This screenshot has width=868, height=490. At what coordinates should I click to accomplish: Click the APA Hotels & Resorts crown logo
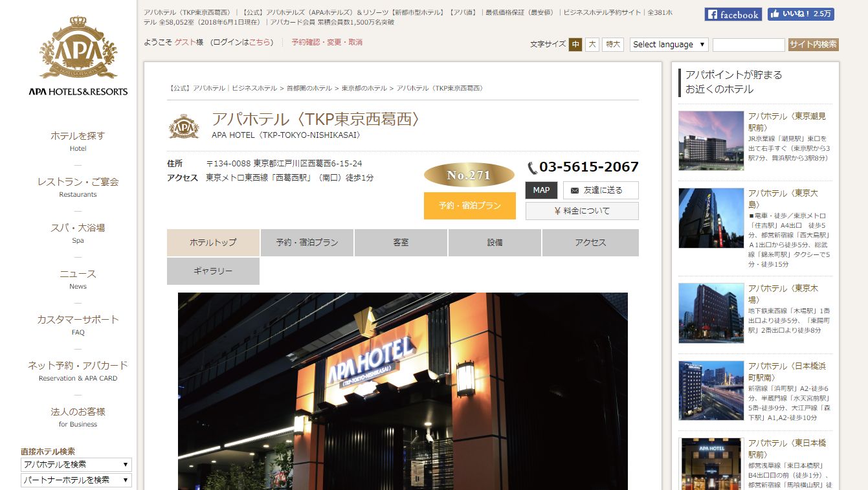pos(78,56)
